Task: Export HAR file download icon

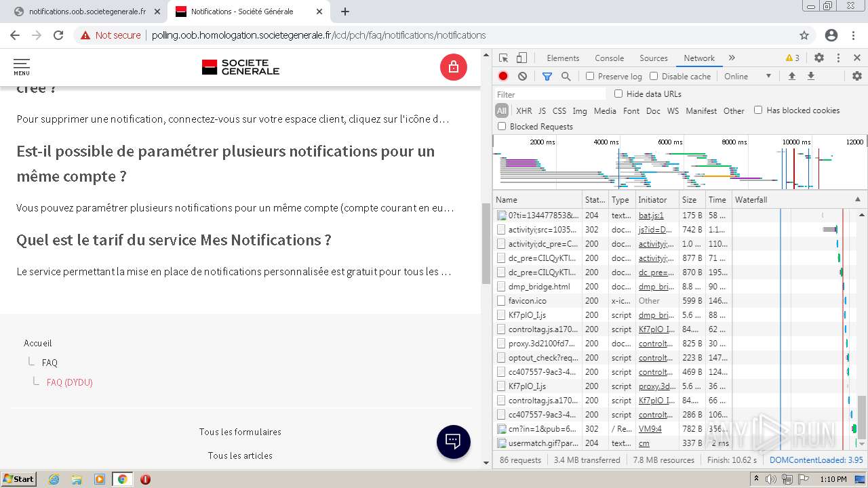Action: (x=810, y=76)
